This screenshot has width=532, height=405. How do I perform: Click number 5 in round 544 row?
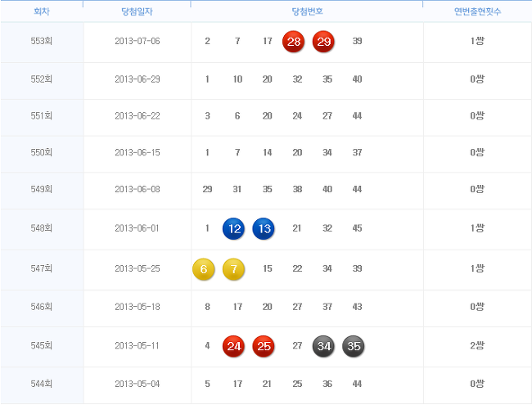coord(207,384)
